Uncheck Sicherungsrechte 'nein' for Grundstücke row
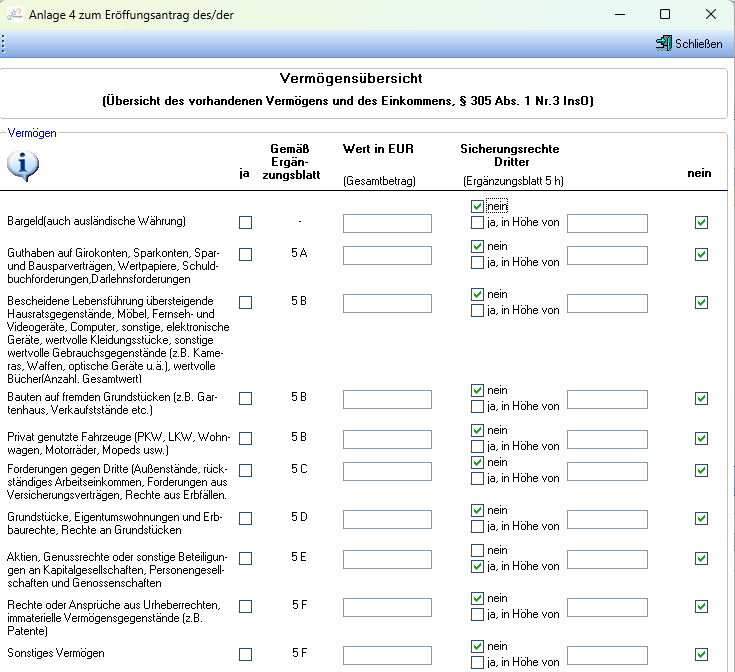The width and height of the screenshot is (735, 672). tap(477, 510)
